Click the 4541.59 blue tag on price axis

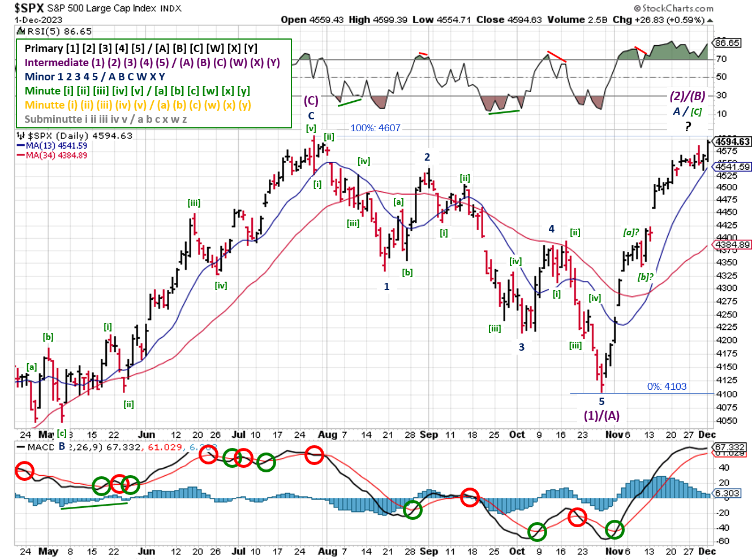click(733, 167)
